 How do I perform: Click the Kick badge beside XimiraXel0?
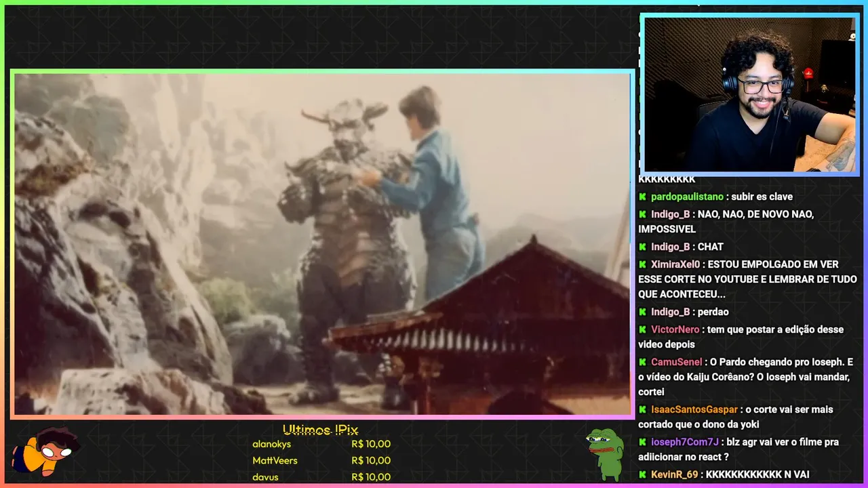click(642, 265)
